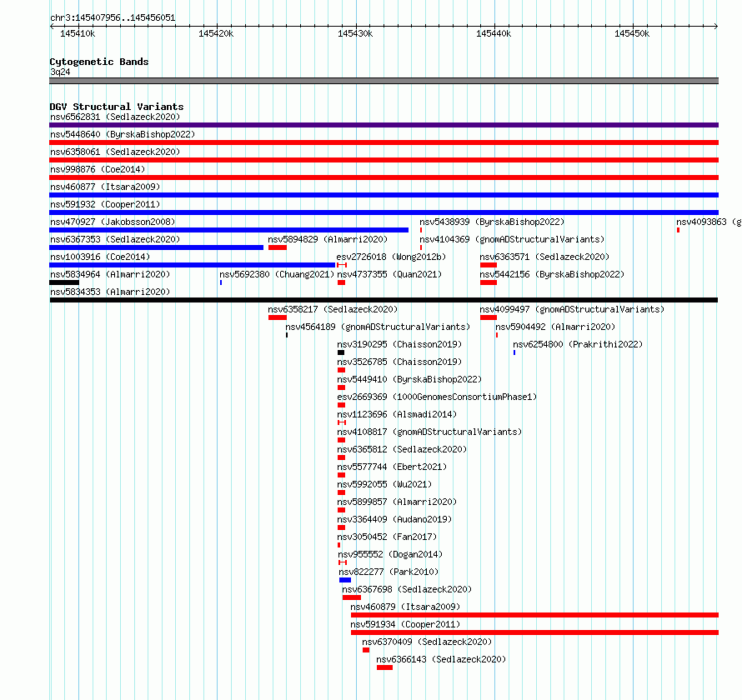Click the long black nsv5834353 bar
This screenshot has width=742, height=700.
pos(384,300)
